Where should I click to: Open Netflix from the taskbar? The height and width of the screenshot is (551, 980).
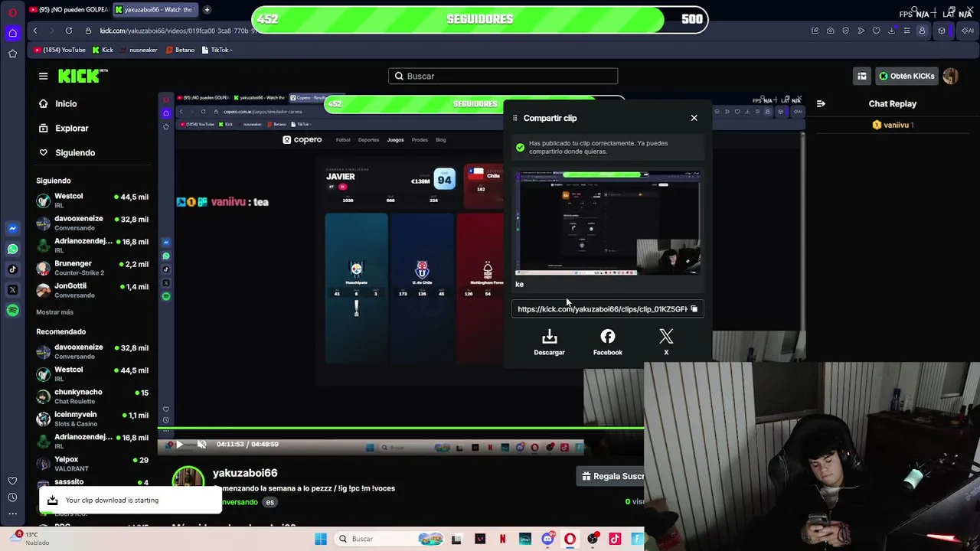tap(502, 539)
